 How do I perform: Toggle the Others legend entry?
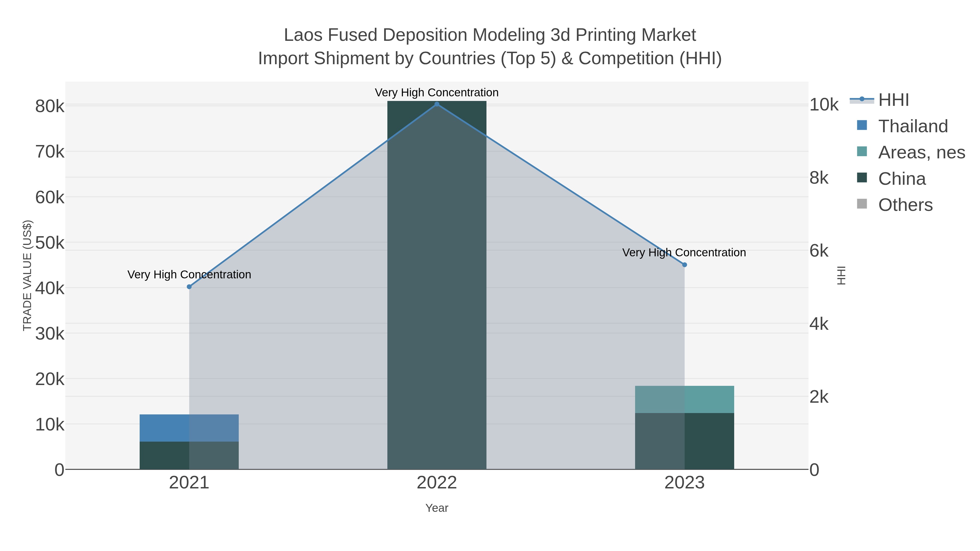(895, 205)
